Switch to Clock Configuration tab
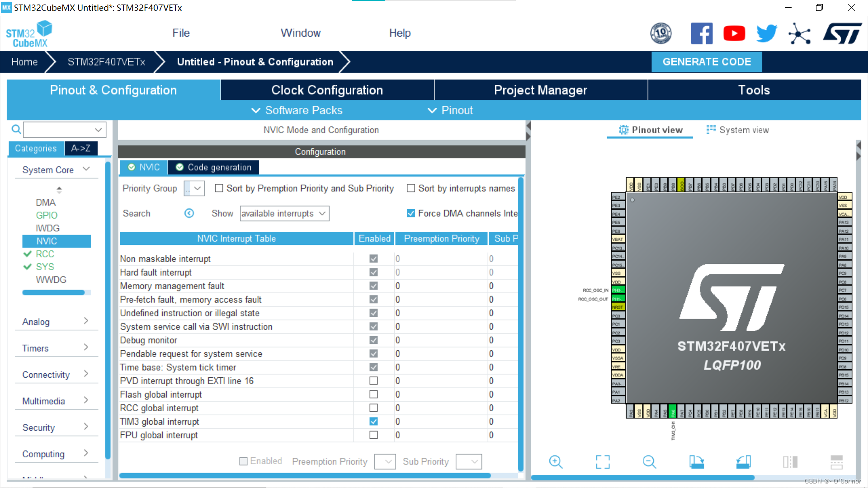 tap(327, 90)
